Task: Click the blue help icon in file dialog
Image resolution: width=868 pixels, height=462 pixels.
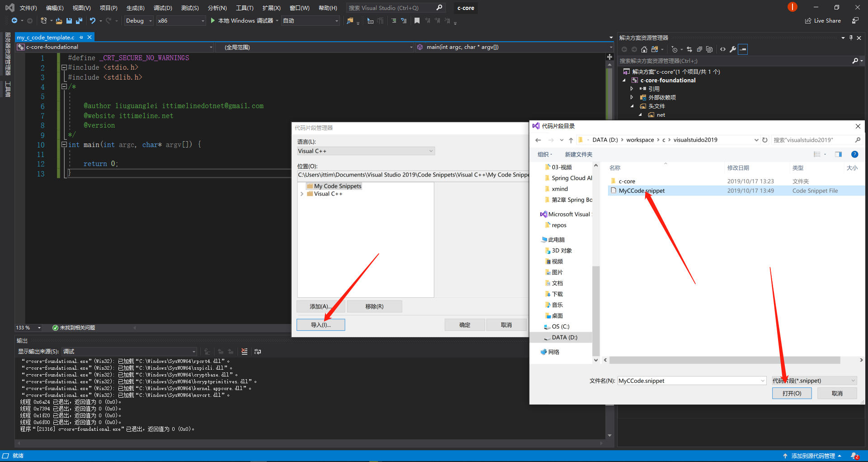Action: coord(854,154)
